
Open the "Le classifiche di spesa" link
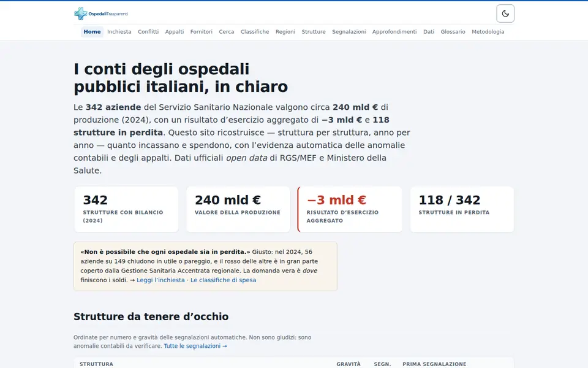(223, 280)
